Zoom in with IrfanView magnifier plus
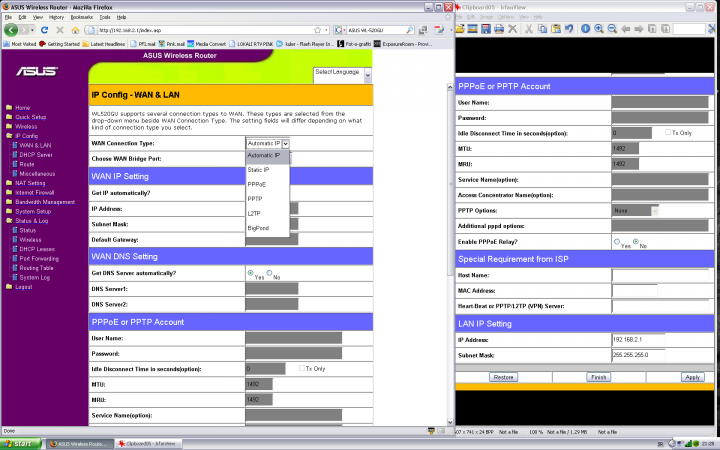Viewport: 720px width, 450px height. pyautogui.click(x=599, y=29)
